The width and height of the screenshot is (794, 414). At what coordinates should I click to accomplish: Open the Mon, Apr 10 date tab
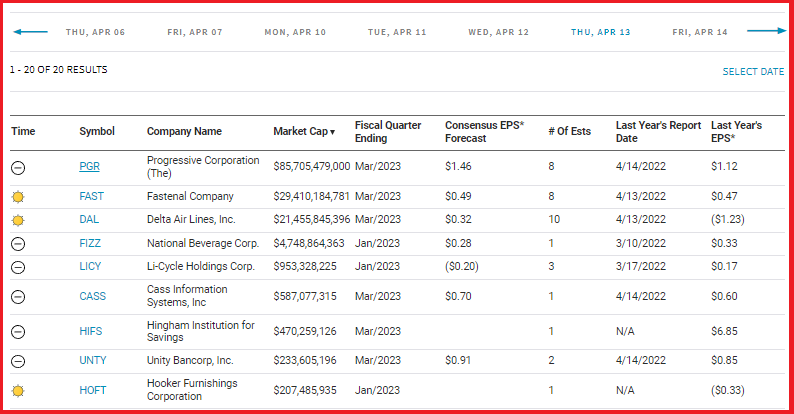click(x=295, y=32)
